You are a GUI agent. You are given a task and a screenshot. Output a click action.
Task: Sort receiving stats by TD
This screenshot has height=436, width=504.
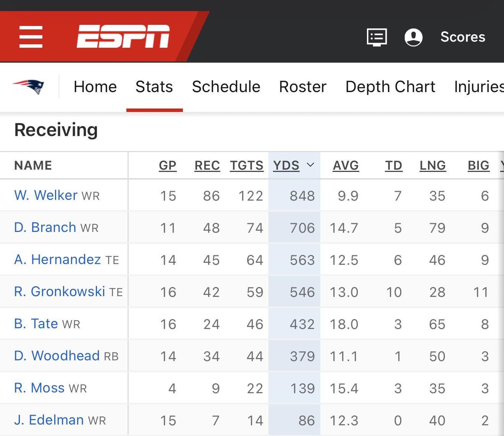coord(393,165)
